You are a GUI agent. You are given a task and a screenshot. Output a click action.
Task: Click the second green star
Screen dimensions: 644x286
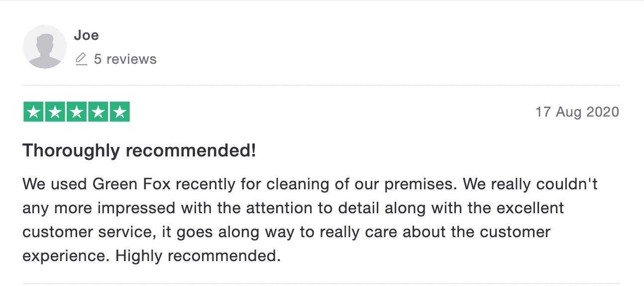55,112
